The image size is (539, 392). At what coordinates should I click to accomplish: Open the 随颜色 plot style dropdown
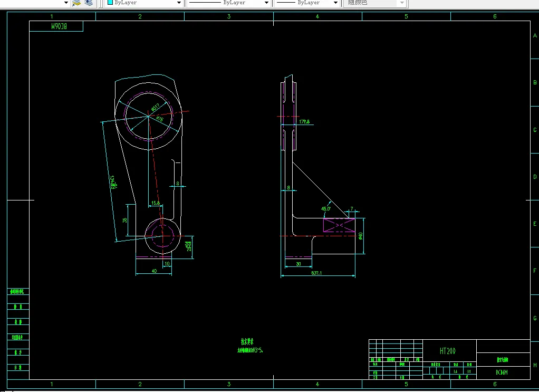click(x=402, y=3)
